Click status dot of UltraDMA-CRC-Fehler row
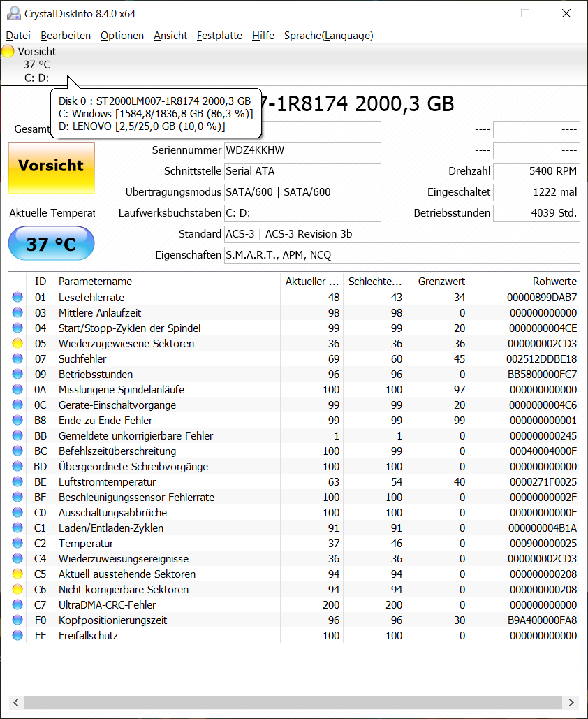 tap(17, 604)
